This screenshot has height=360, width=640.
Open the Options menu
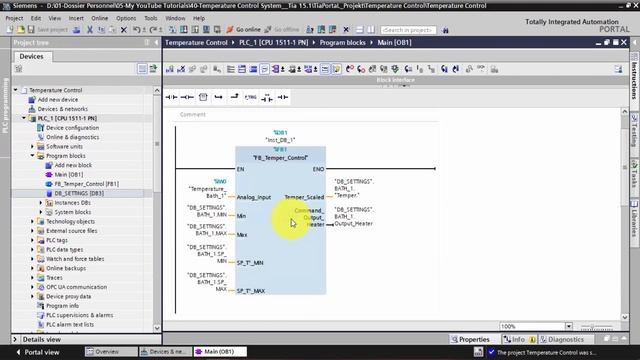[x=126, y=18]
